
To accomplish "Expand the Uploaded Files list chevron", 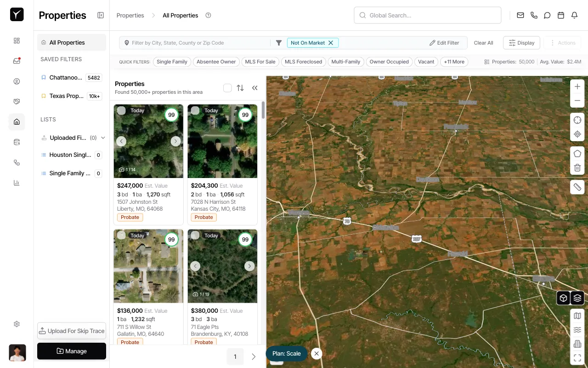I will pos(103,138).
